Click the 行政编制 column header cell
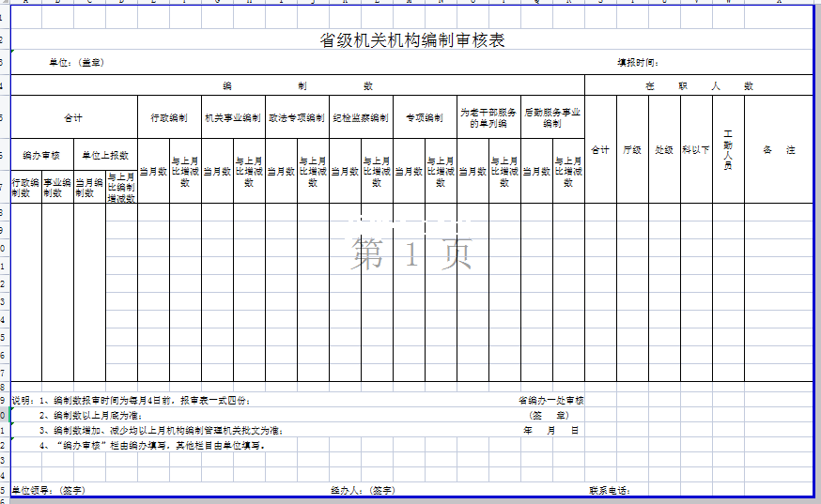The width and height of the screenshot is (821, 504). coord(169,118)
